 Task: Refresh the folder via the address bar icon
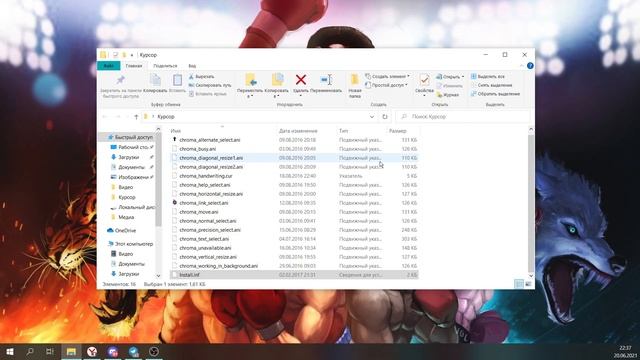385,117
